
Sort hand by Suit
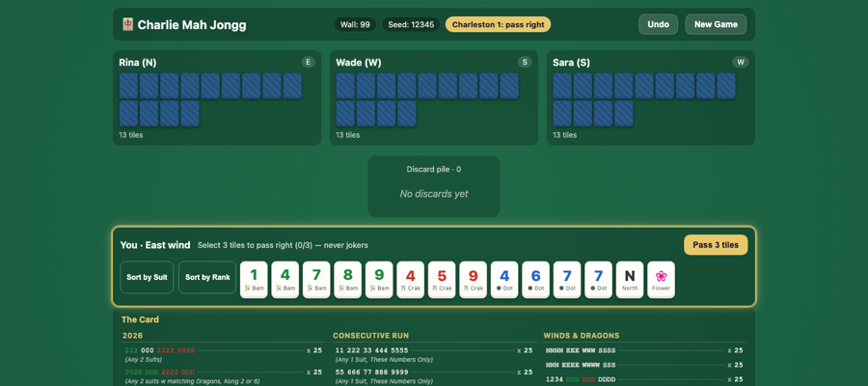click(147, 278)
